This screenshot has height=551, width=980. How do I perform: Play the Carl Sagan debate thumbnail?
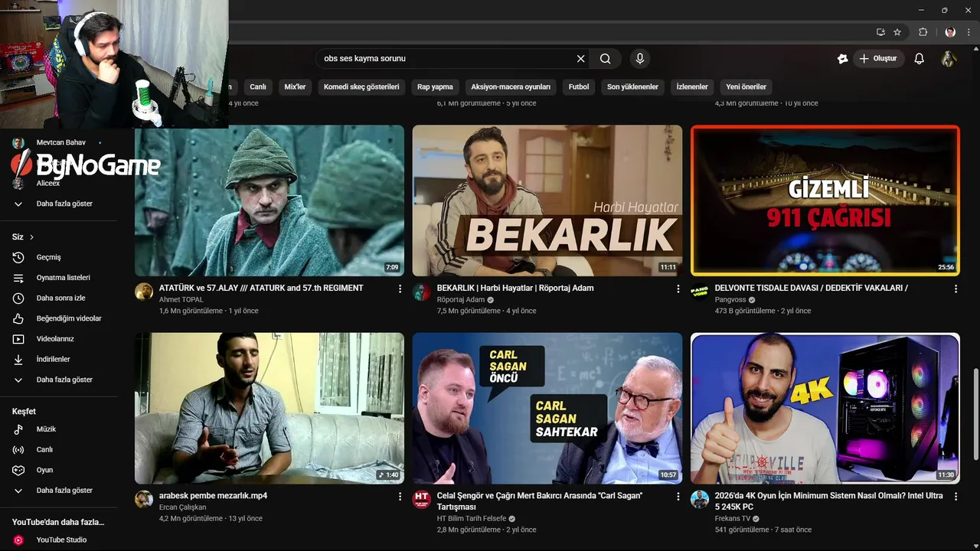point(547,408)
